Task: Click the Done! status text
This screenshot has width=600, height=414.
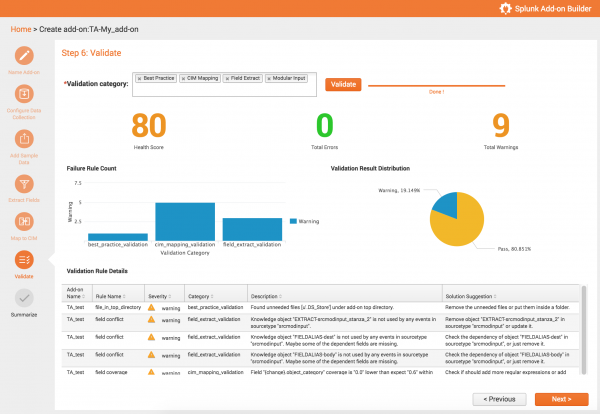Action: click(436, 92)
